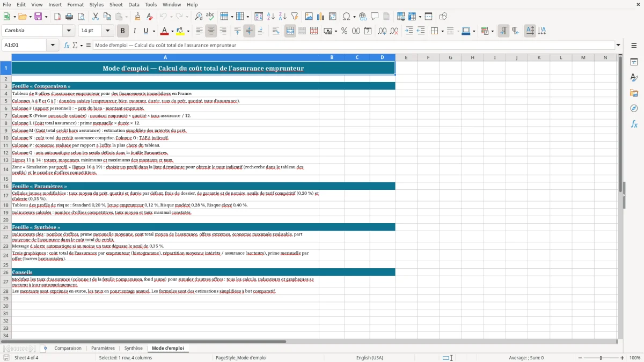Toggle Center Vertically alignment

coord(249,31)
